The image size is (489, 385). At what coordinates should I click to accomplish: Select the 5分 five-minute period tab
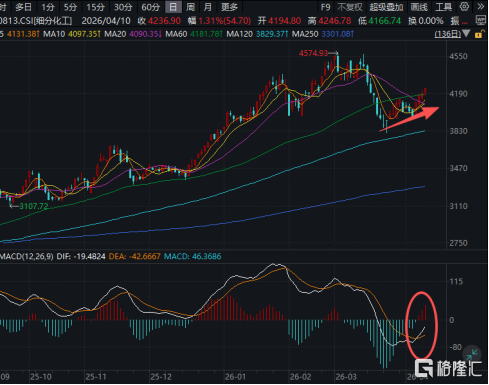coord(70,7)
